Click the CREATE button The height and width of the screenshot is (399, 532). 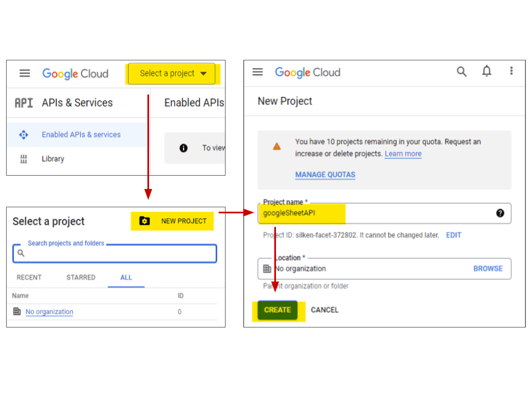coord(278,310)
